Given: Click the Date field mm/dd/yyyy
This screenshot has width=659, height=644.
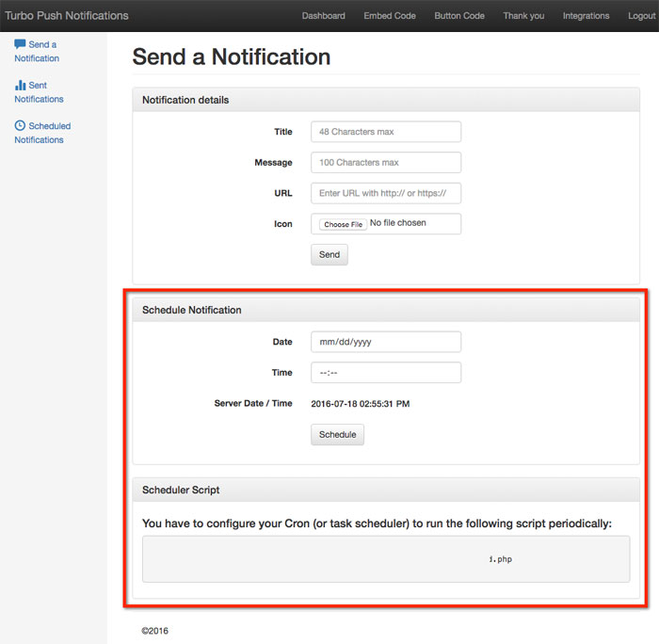Looking at the screenshot, I should (386, 342).
